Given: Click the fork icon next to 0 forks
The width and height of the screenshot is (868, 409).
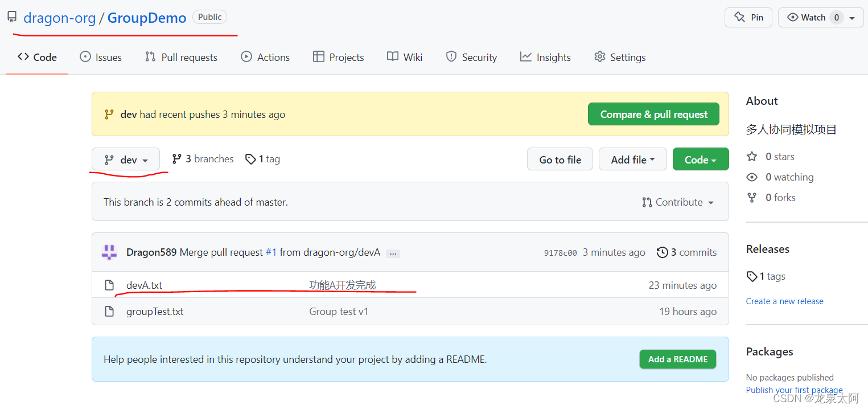Looking at the screenshot, I should (752, 198).
